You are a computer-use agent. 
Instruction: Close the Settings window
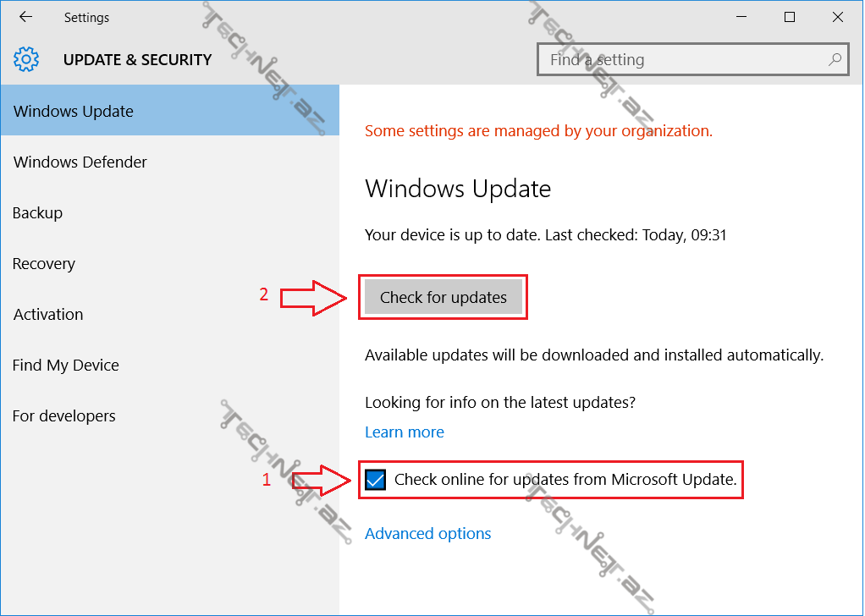tap(838, 17)
